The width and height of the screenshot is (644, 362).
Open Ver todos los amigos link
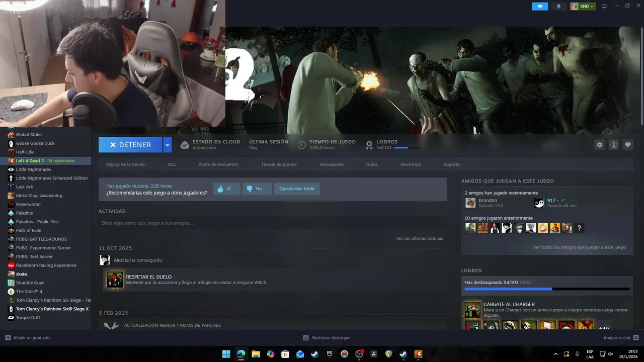[579, 247]
